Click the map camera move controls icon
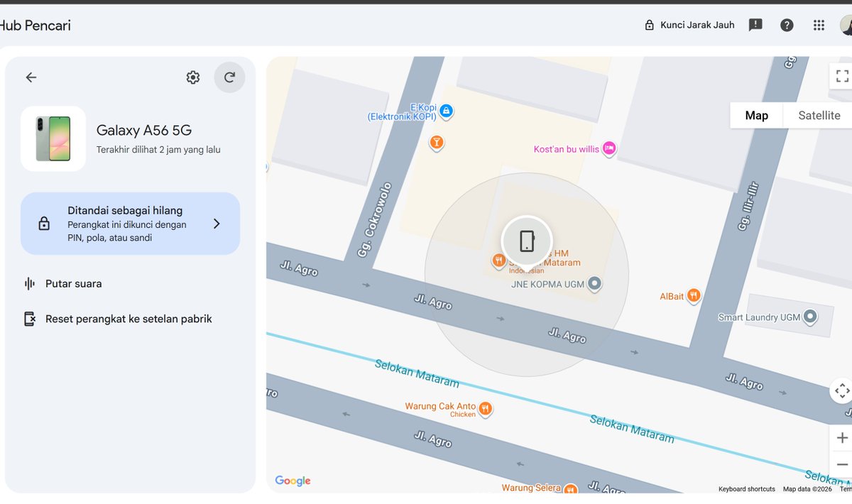Viewport: 852px width, 504px height. 841,390
